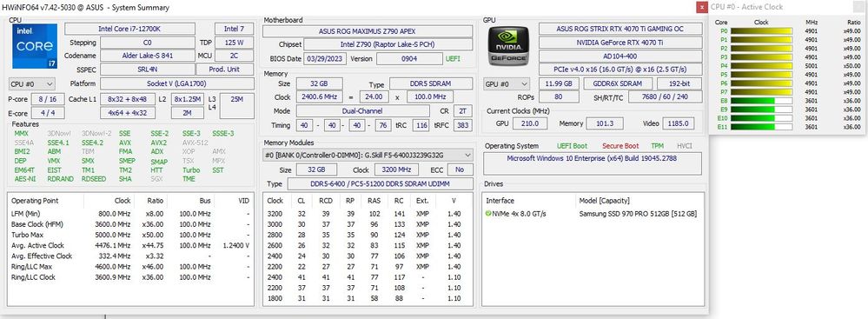Click the memory clock 2400.6 MHz field
Screen dimensions: 868x319
click(319, 96)
